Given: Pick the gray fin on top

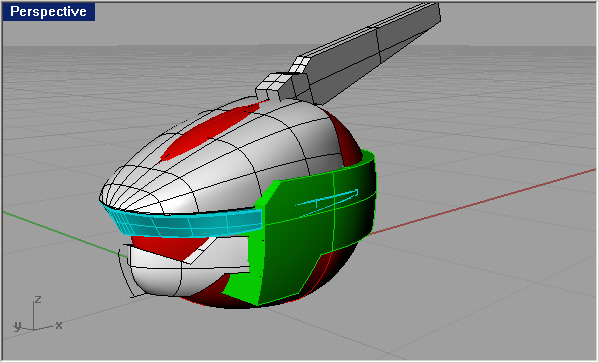Looking at the screenshot, I should tap(367, 53).
